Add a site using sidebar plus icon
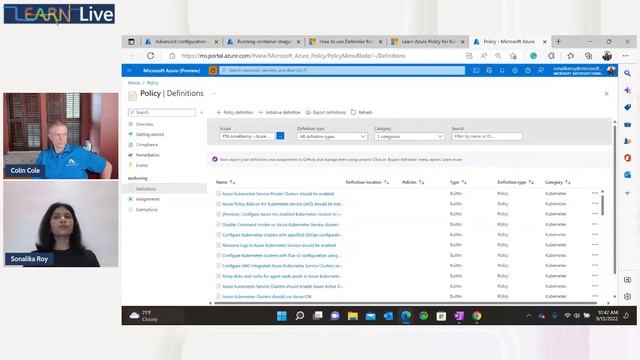Viewport: 640px width, 360px height. (627, 193)
